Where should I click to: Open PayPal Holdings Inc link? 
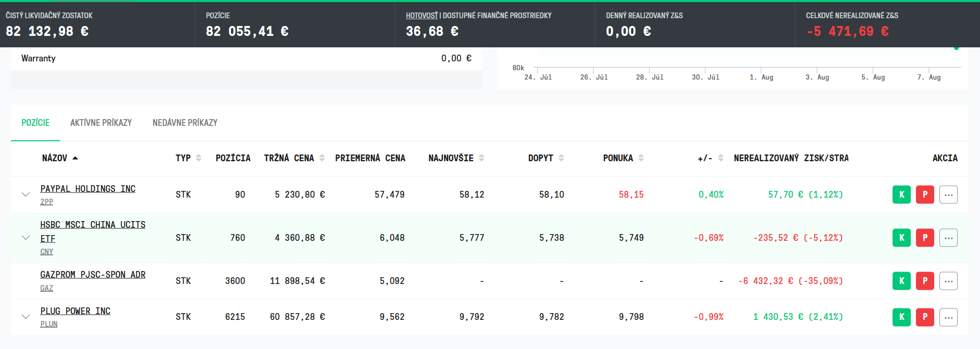(88, 189)
